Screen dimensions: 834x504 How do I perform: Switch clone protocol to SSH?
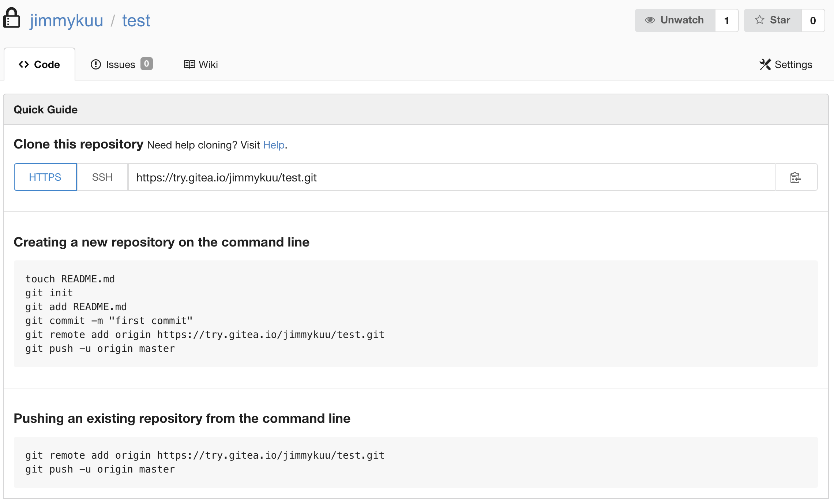[x=102, y=177]
